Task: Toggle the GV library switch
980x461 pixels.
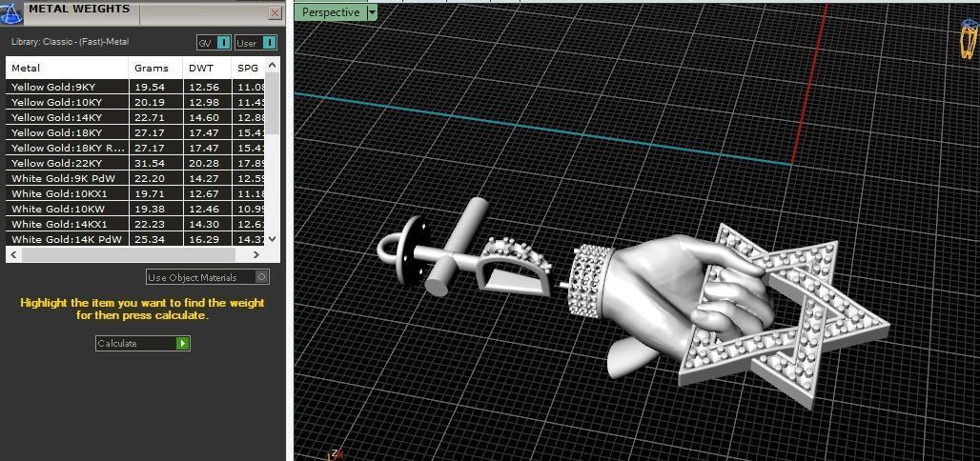Action: pyautogui.click(x=214, y=43)
